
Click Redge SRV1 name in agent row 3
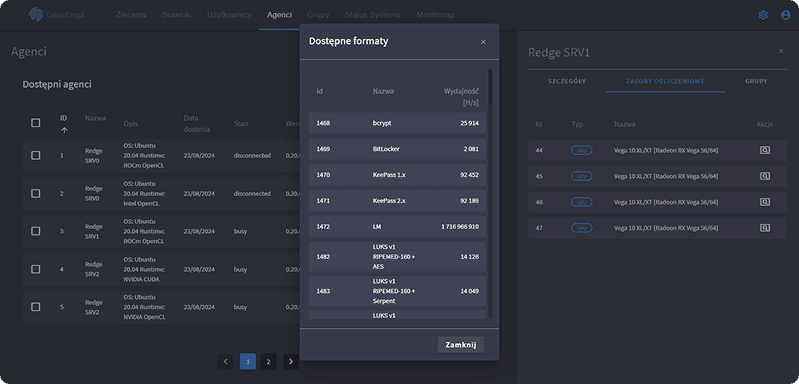coord(94,231)
